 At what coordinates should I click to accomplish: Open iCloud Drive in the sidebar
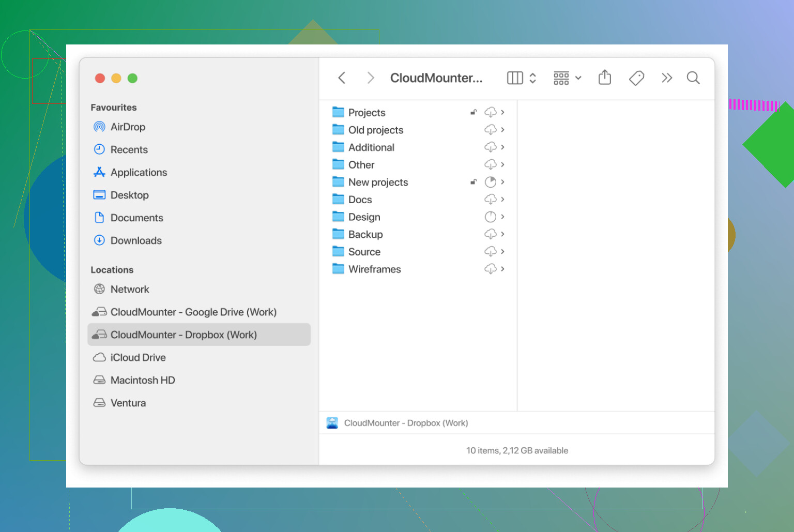coord(199,358)
